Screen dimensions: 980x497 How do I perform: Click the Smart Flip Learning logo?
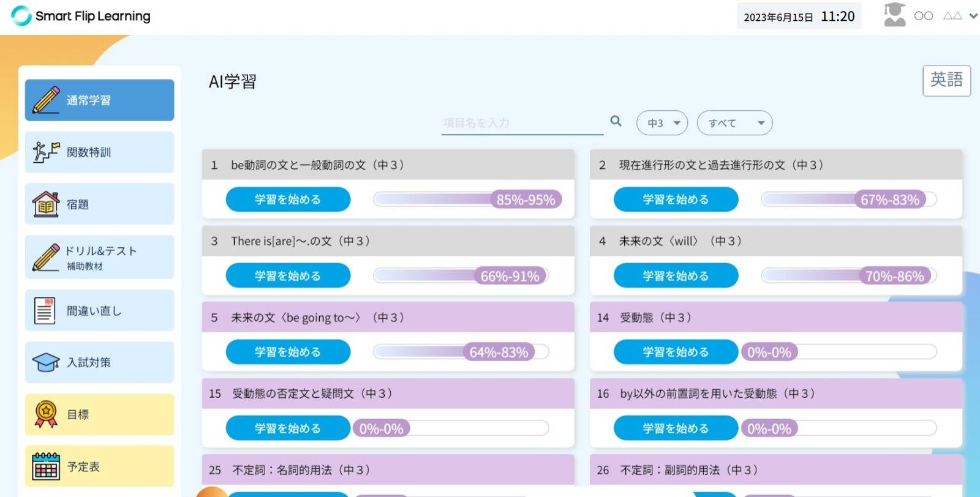81,16
